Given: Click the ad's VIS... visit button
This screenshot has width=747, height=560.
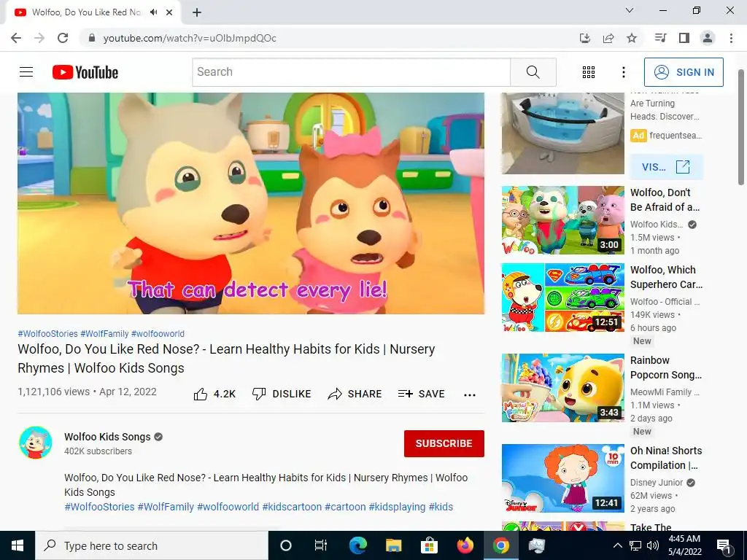Looking at the screenshot, I should click(x=666, y=167).
